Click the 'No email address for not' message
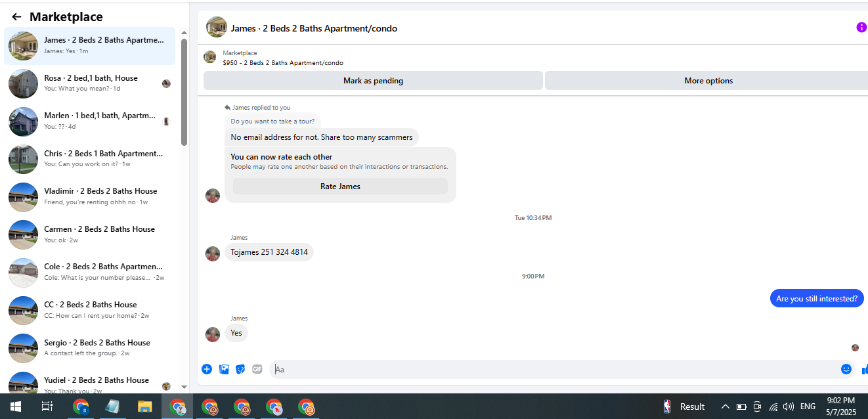868x419 pixels. point(322,137)
